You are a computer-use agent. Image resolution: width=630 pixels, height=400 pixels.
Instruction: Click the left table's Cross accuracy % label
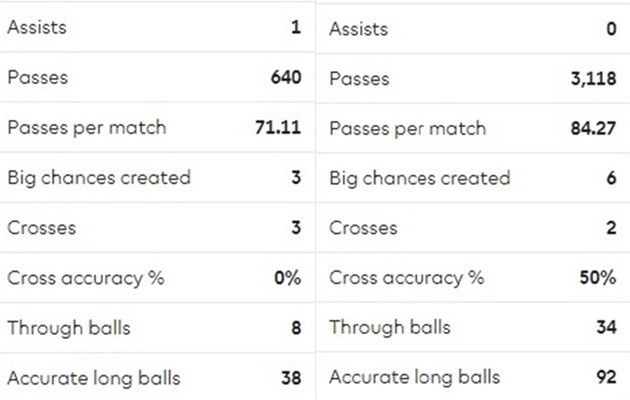tap(86, 278)
